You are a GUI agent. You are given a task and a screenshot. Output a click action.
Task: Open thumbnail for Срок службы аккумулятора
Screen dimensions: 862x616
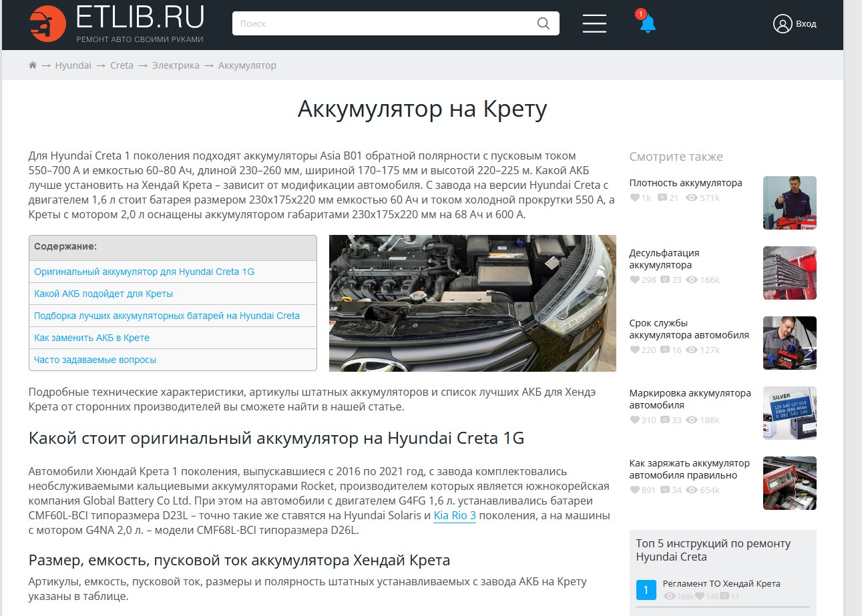[x=790, y=343]
